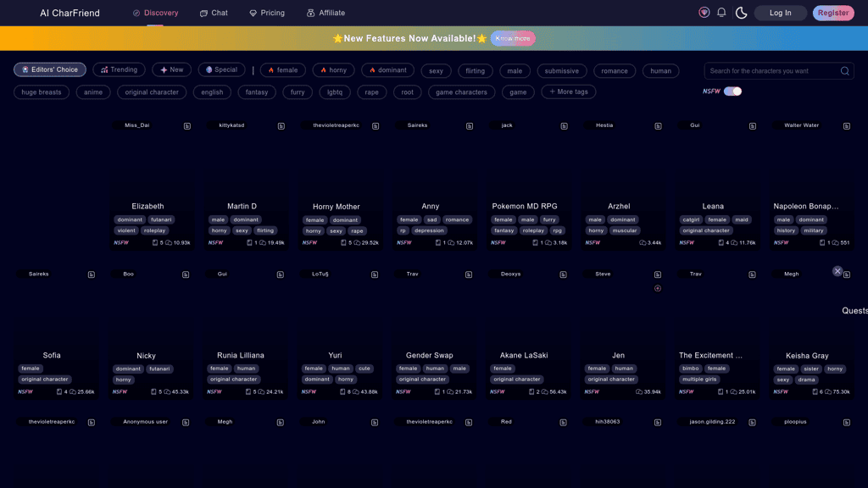Screen dimensions: 868x488
Task: Go to the Pricing tab
Action: point(266,13)
